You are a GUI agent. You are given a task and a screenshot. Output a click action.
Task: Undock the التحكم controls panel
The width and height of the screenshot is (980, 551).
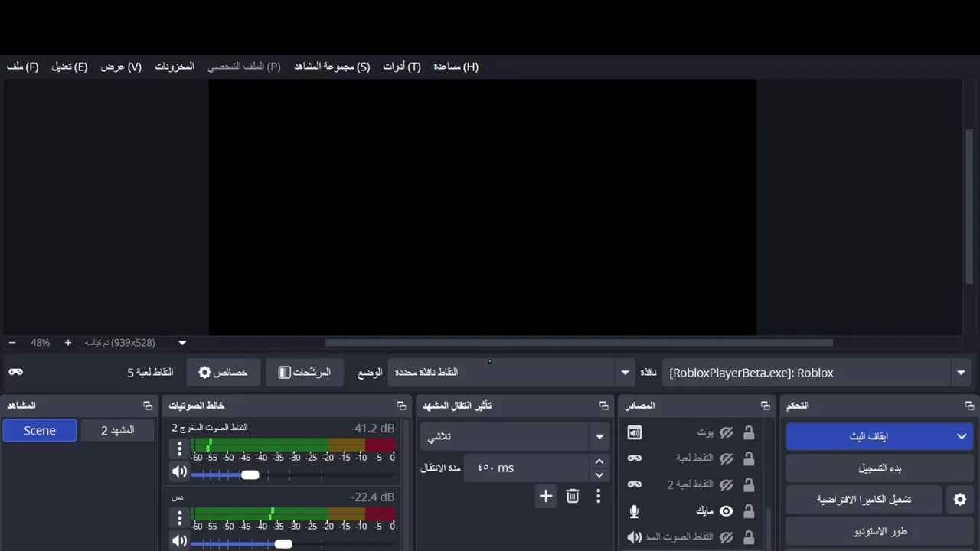(969, 406)
